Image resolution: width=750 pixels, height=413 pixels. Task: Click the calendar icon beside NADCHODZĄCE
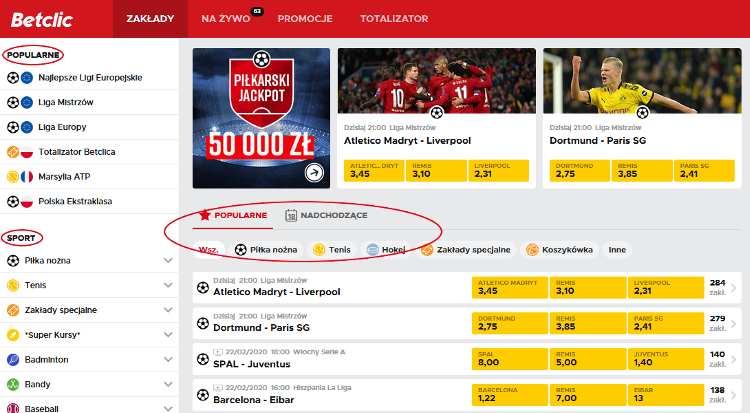point(291,215)
